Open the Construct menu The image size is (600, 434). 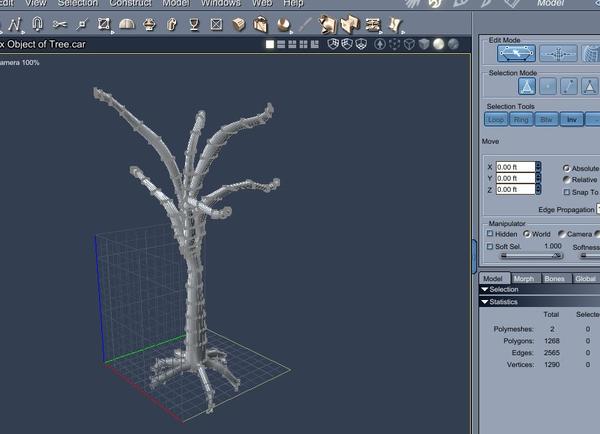click(130, 4)
